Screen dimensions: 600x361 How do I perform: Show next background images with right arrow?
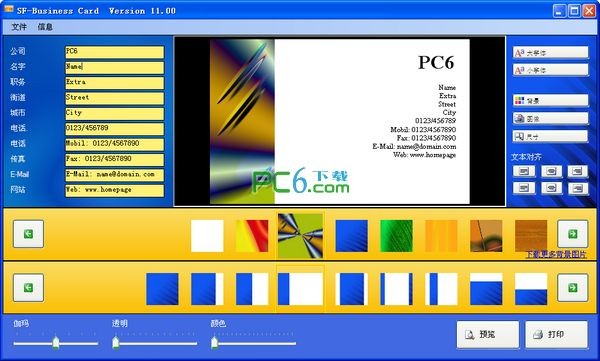point(572,234)
